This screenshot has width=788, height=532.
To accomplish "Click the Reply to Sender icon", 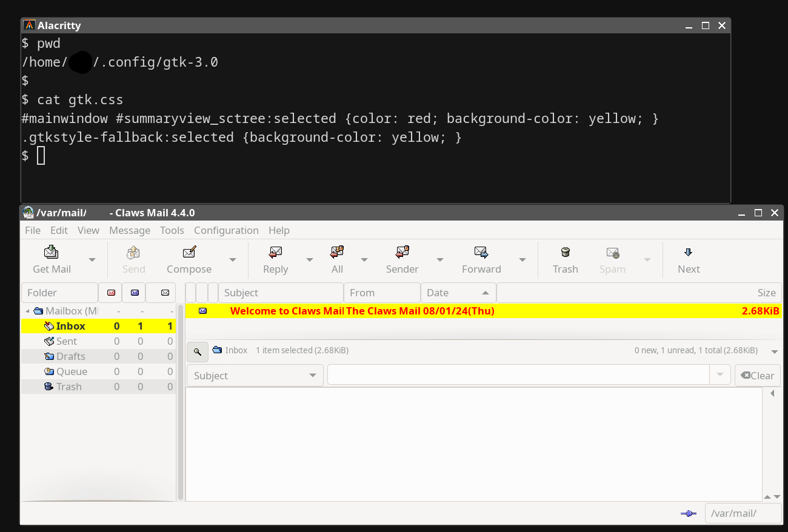I will pos(402,252).
